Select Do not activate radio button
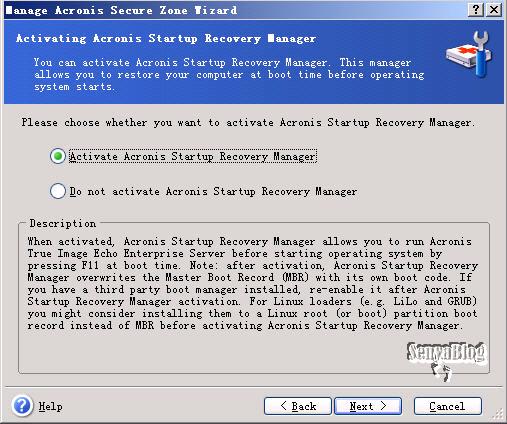This screenshot has height=424, width=507. point(58,191)
